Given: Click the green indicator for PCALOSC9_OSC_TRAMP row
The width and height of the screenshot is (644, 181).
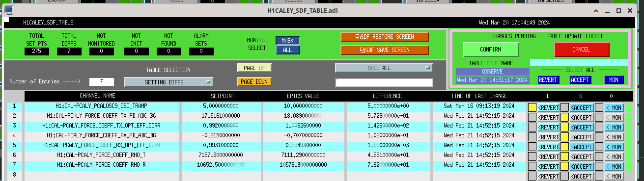Looking at the screenshot, I should tap(629, 107).
